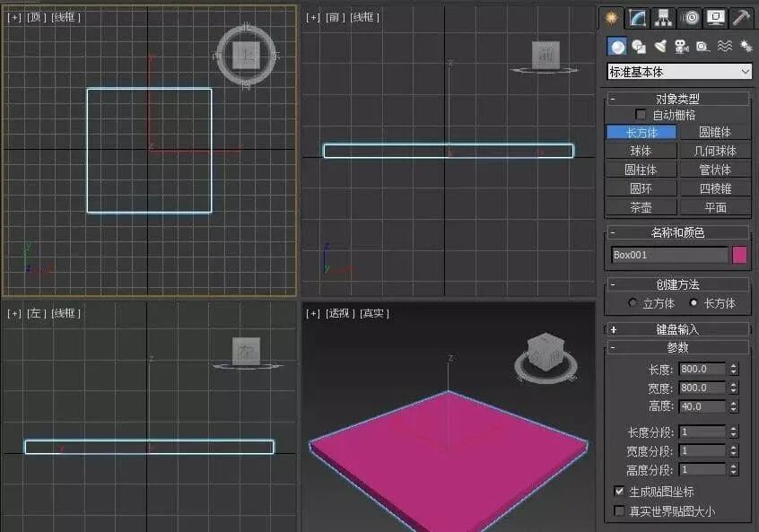Adjust the 长度分段 spinner arrows
This screenshot has height=532, width=759.
tap(734, 432)
